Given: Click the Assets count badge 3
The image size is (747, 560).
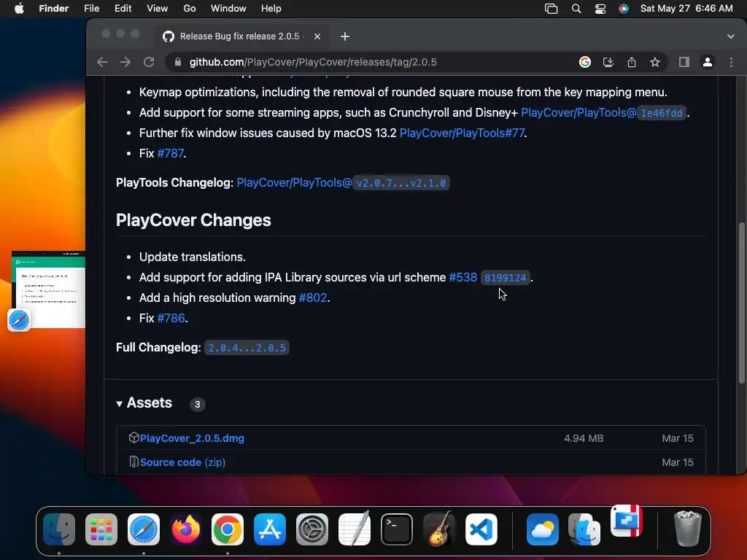Looking at the screenshot, I should [x=197, y=404].
